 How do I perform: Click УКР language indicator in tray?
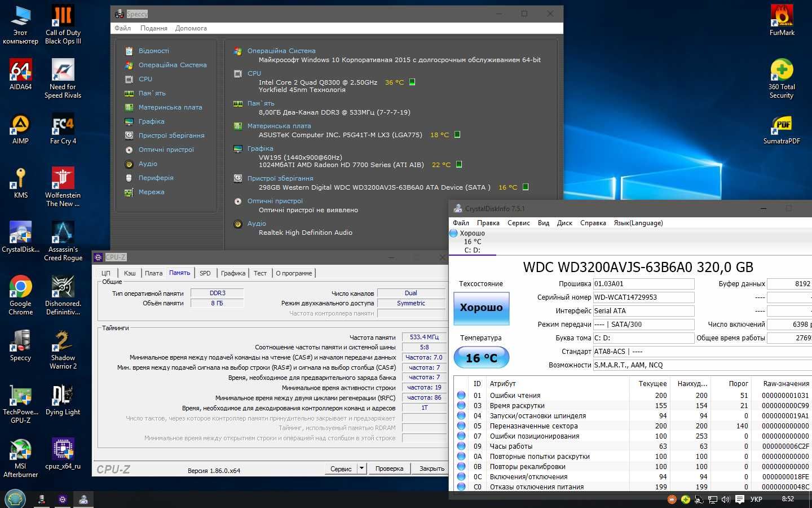756,500
